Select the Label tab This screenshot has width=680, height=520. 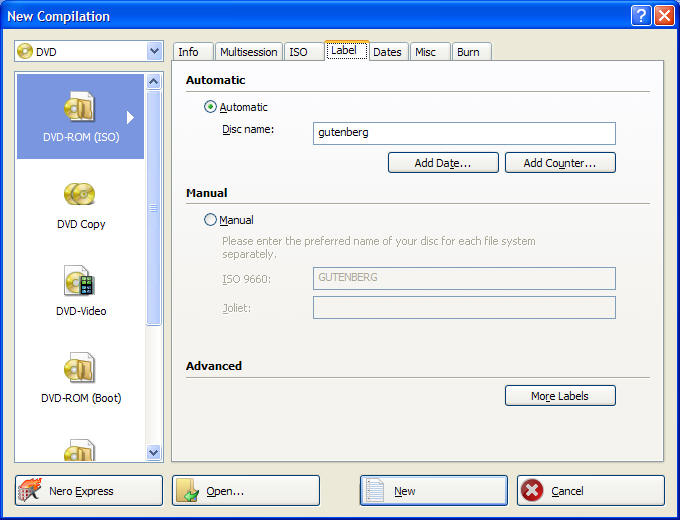pyautogui.click(x=347, y=51)
